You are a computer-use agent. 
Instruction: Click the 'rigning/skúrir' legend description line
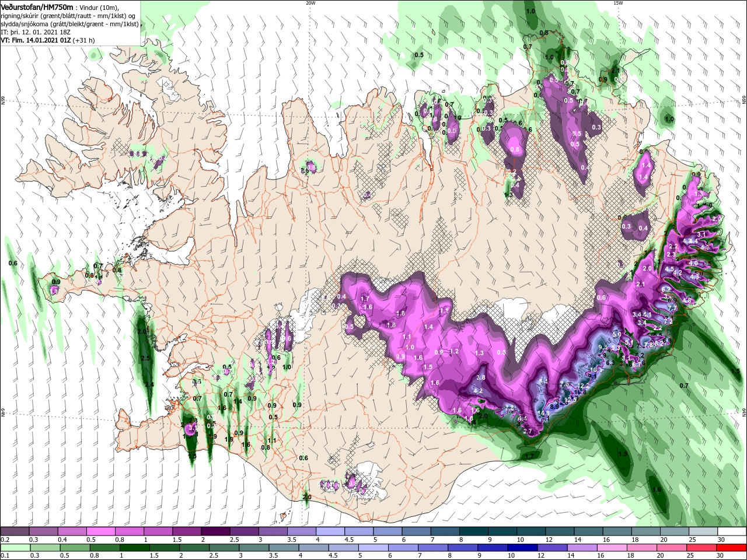[69, 16]
